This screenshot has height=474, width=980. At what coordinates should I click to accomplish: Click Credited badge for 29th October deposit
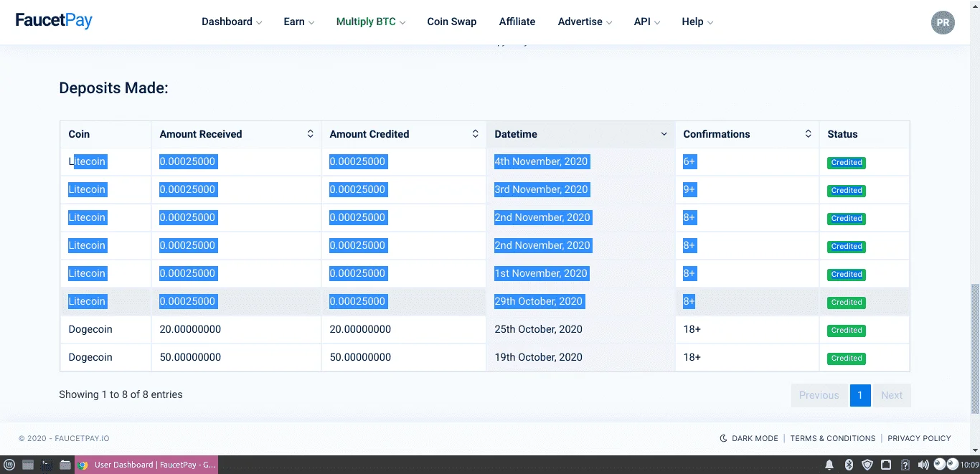point(847,303)
